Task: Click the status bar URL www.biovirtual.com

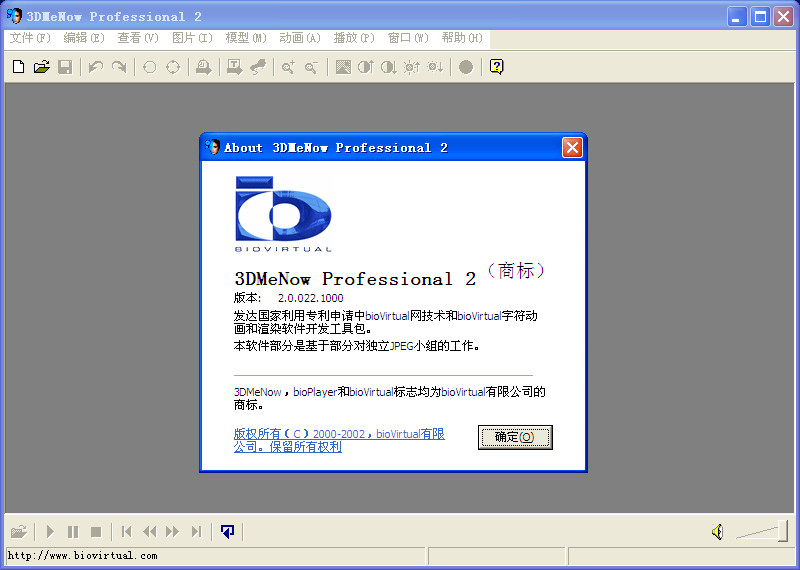Action: pyautogui.click(x=82, y=555)
